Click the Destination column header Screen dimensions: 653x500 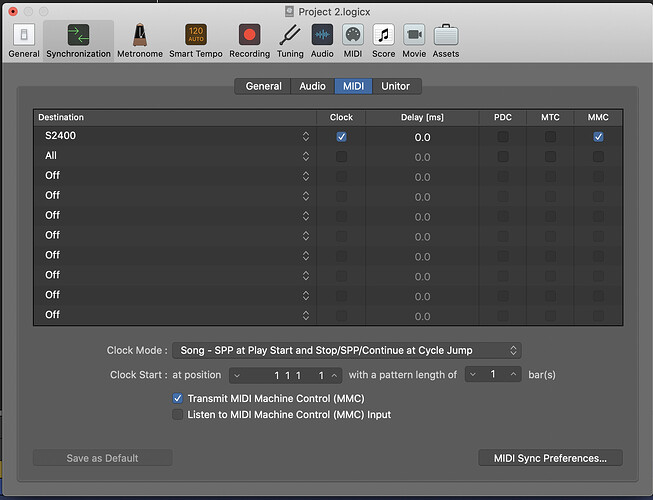[x=175, y=117]
